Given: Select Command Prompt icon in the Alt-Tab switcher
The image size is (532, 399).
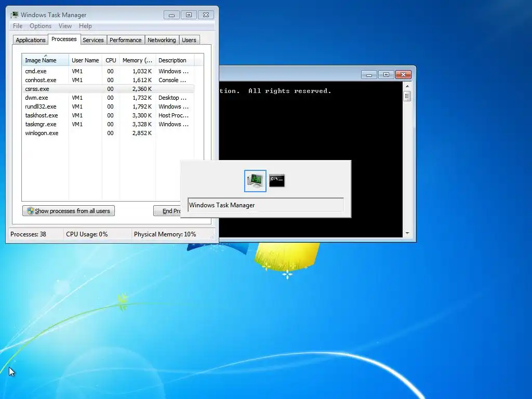Looking at the screenshot, I should point(277,180).
